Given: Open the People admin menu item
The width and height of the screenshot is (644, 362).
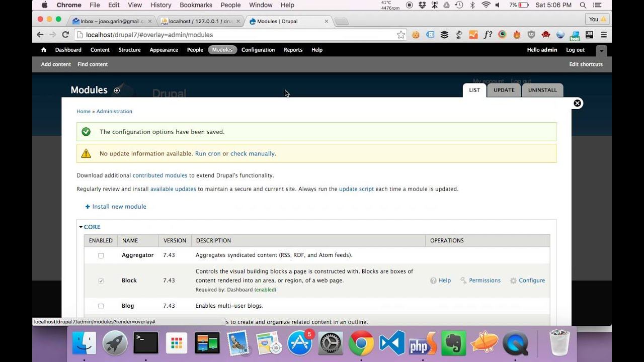Looking at the screenshot, I should coord(195,50).
